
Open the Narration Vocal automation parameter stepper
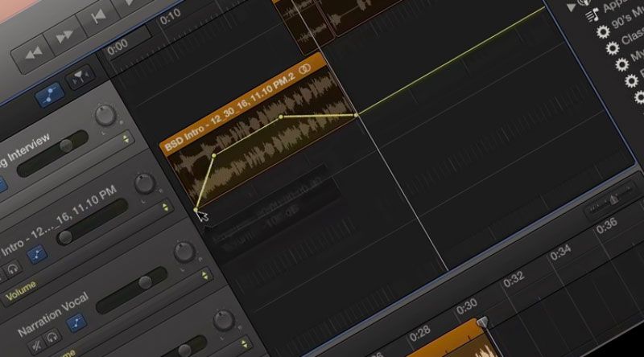pos(204,276)
